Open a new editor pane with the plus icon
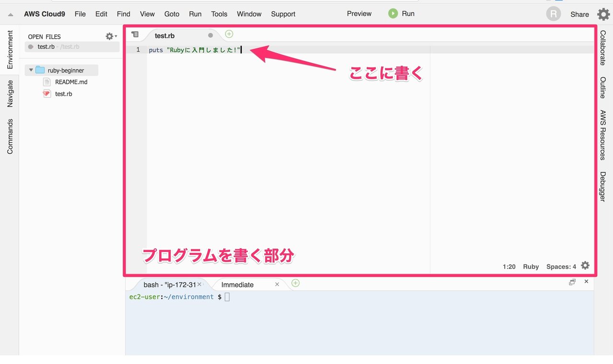 click(x=229, y=34)
